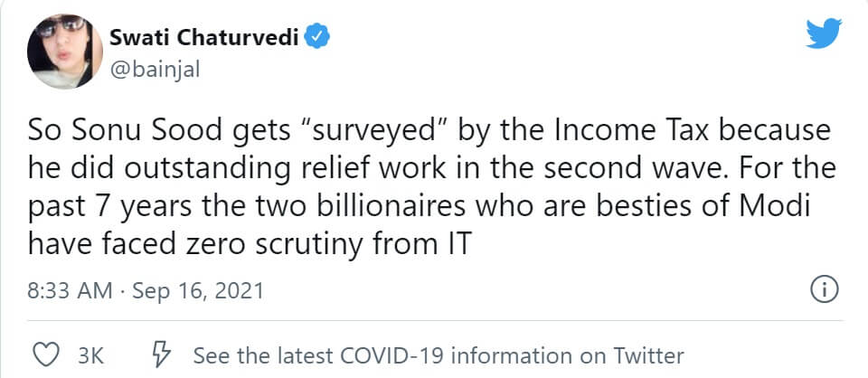Open the tweet info circle icon
Viewport: 868px width, 378px height.
825,290
